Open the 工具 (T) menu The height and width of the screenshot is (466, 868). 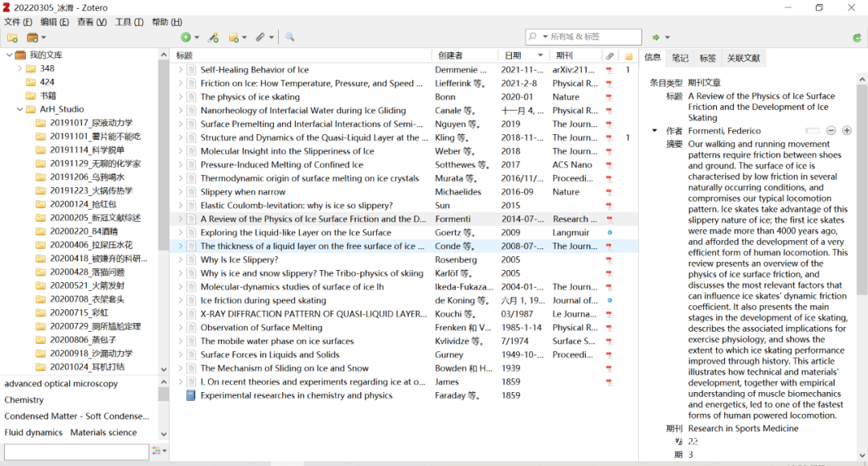129,22
